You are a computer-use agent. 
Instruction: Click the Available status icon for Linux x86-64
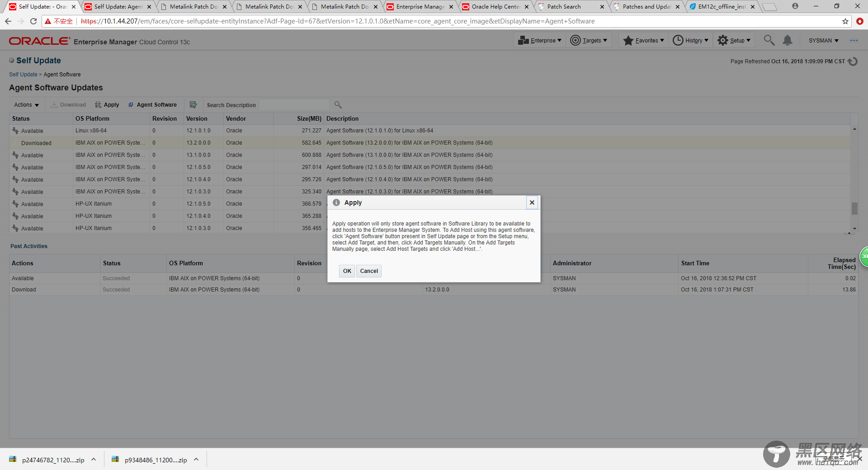coord(15,131)
